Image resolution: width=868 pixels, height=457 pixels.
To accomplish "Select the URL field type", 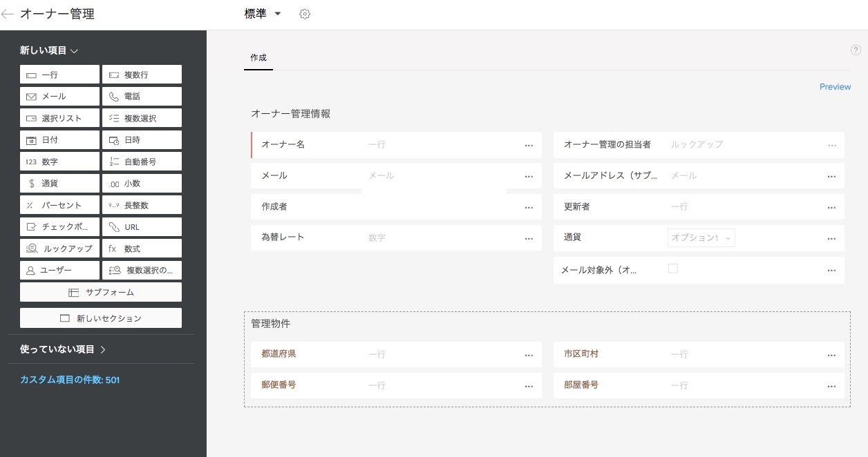I will (142, 227).
